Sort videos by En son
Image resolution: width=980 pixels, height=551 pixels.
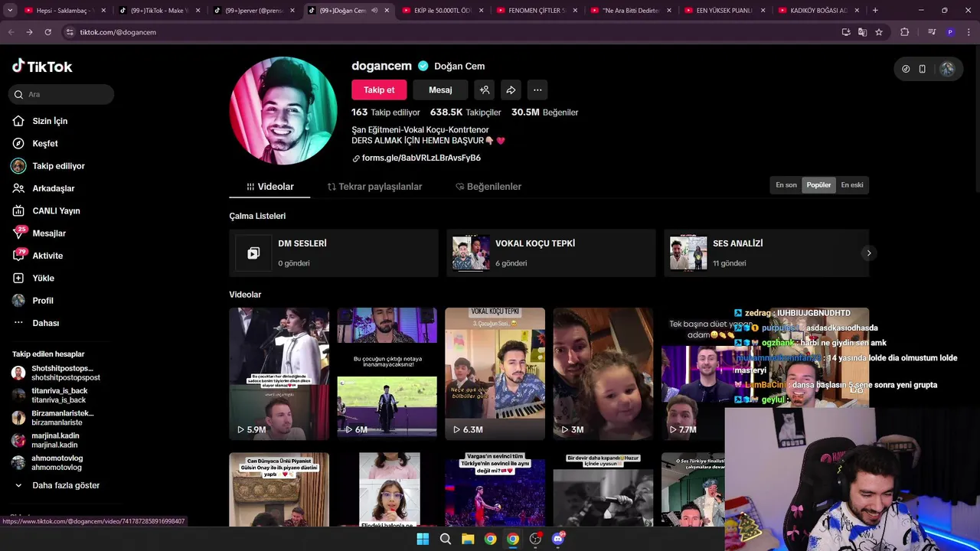(x=786, y=185)
